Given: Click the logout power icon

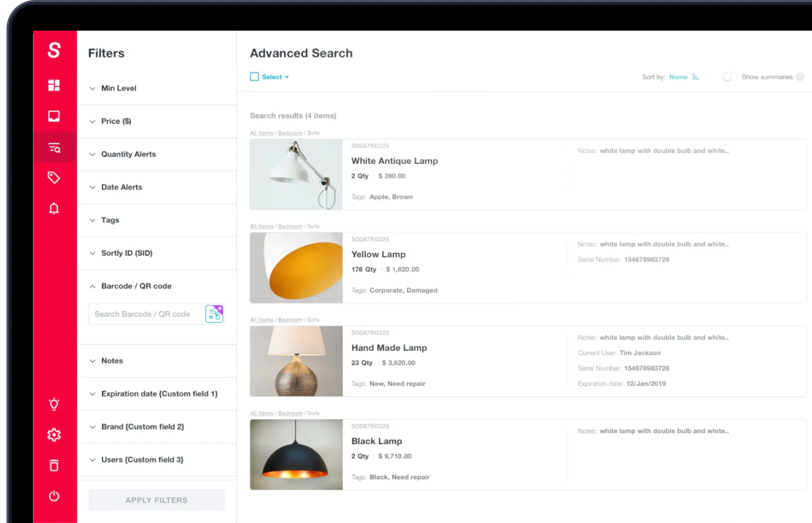Looking at the screenshot, I should 54,496.
